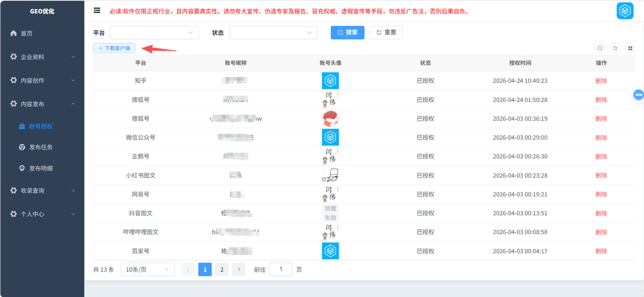This screenshot has height=297, width=644.
Task: Click the gear icon next to 个人中心
Action: click(14, 214)
